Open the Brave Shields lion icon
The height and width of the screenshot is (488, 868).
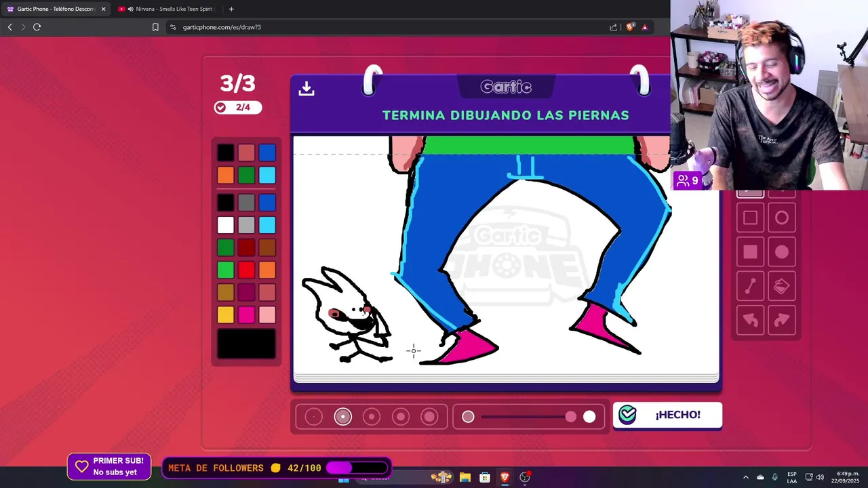click(x=630, y=27)
